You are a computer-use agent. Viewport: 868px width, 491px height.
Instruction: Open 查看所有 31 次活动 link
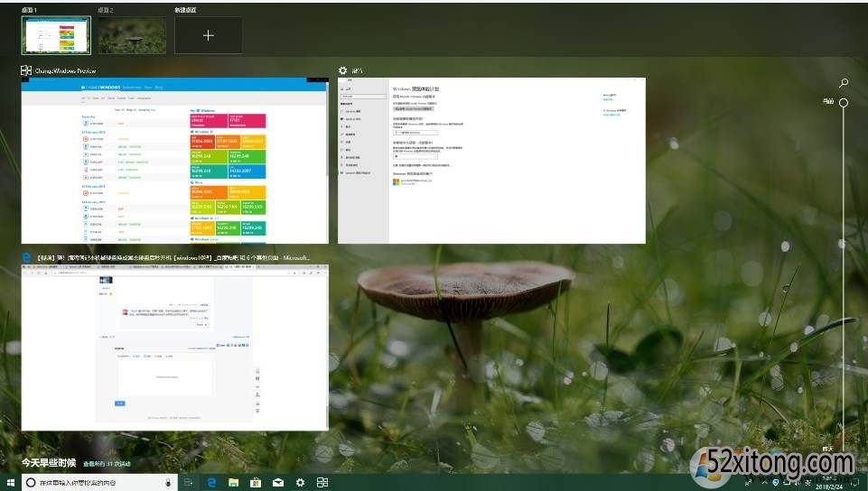point(107,464)
